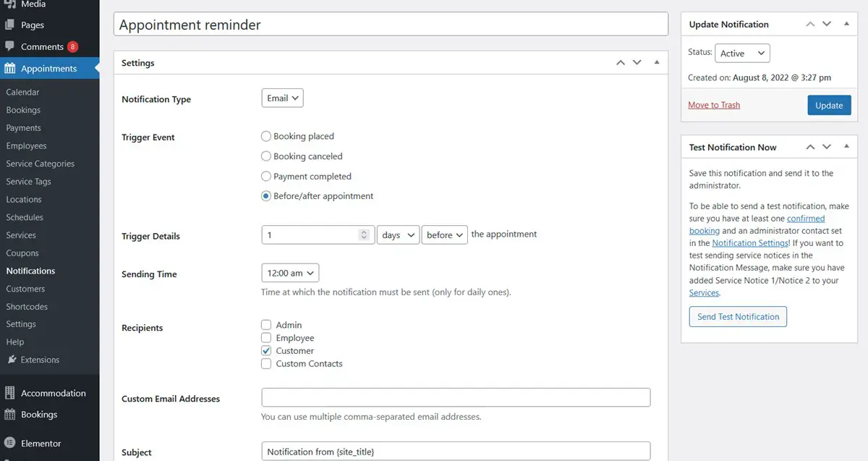Viewport: 868px width, 461px height.
Task: Click the Extensions wrench icon
Action: [x=12, y=360]
